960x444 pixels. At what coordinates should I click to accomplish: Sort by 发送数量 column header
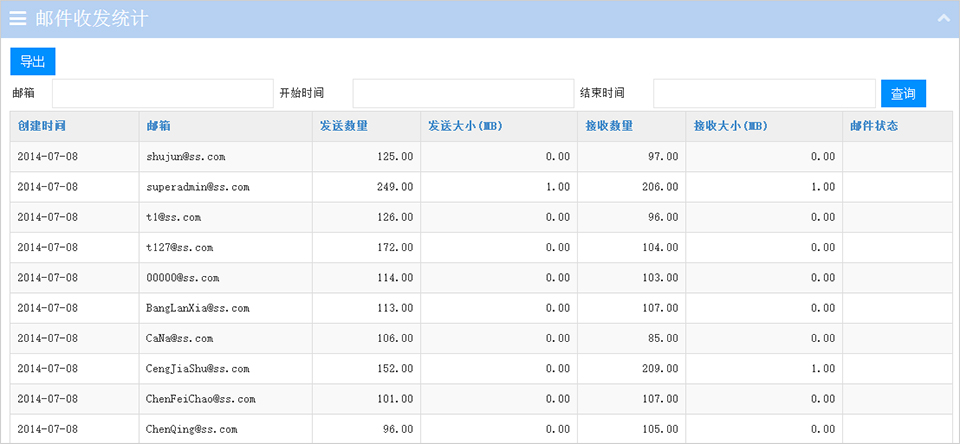click(343, 126)
